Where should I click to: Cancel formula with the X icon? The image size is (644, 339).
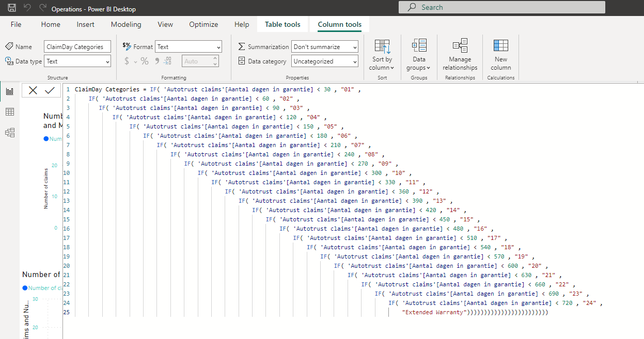[33, 90]
